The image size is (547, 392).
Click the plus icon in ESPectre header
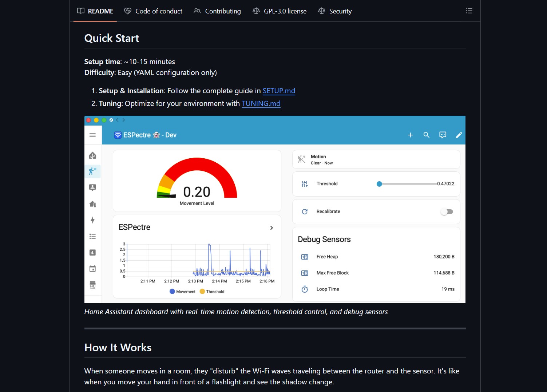[410, 135]
